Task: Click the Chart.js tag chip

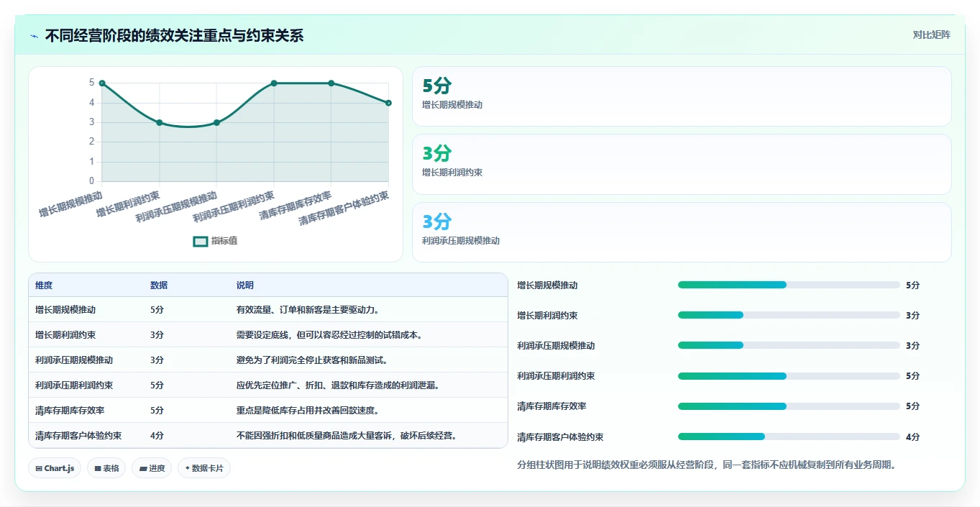Action: pos(55,468)
